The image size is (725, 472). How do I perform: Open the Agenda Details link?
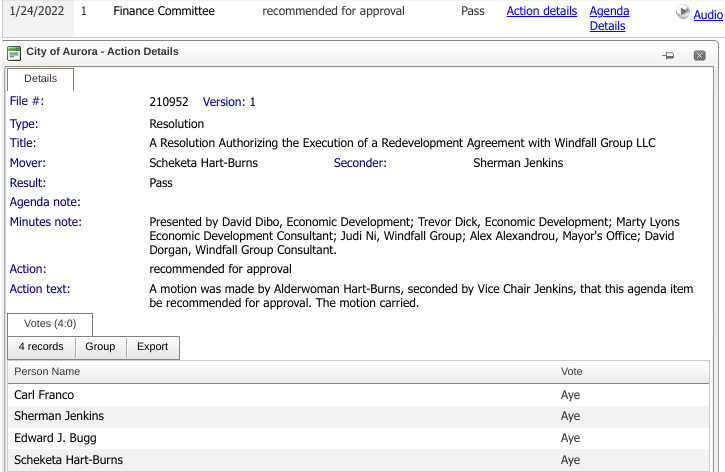[609, 18]
